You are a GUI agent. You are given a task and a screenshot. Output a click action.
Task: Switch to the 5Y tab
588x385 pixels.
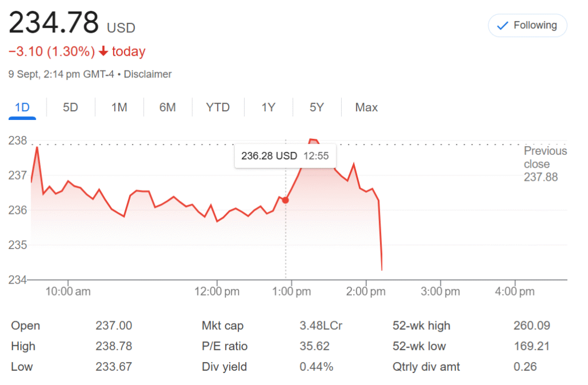[316, 107]
